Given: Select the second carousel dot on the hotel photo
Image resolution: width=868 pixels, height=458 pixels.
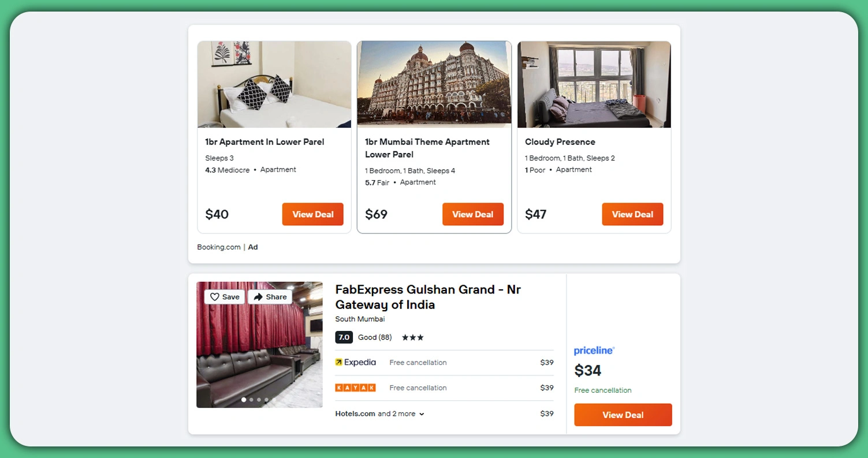Looking at the screenshot, I should 252,399.
